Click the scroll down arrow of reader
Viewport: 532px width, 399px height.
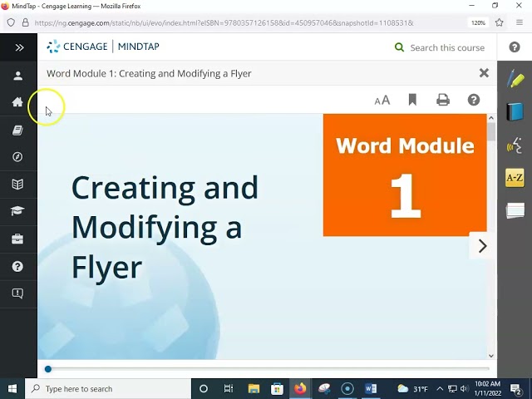coord(491,356)
